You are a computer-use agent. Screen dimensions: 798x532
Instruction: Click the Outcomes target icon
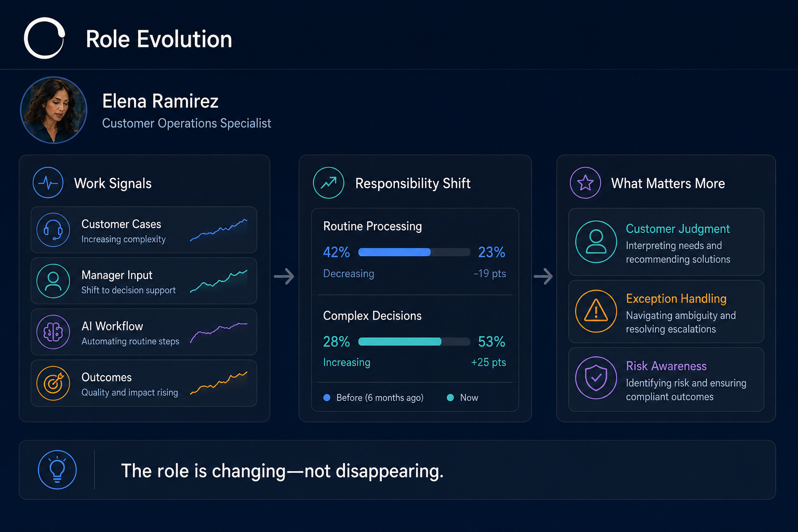[x=53, y=383]
